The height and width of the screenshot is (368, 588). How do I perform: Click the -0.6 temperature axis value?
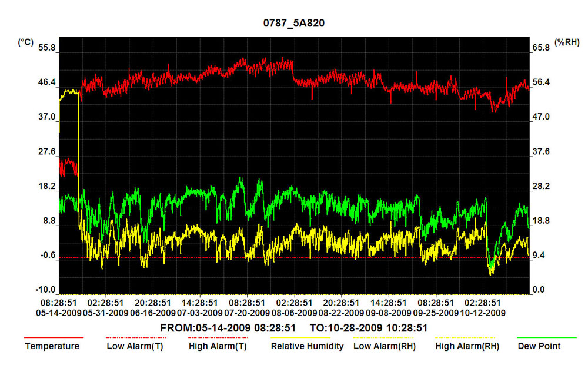(48, 256)
